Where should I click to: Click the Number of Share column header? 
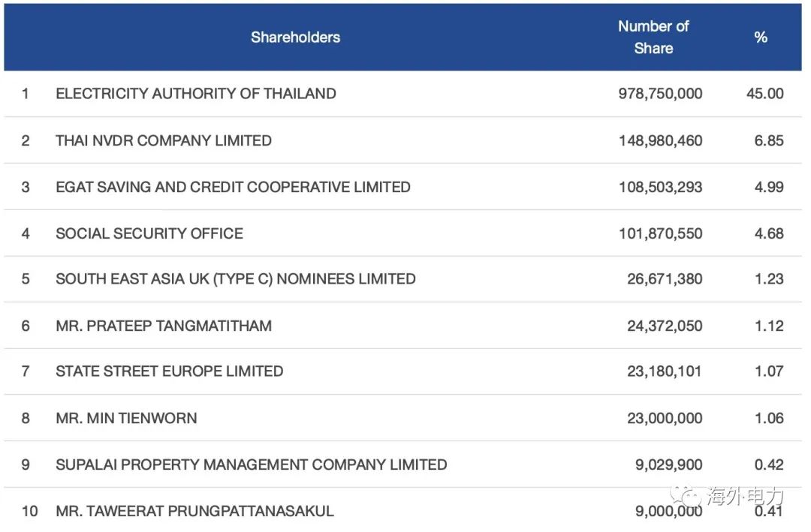[x=653, y=38]
